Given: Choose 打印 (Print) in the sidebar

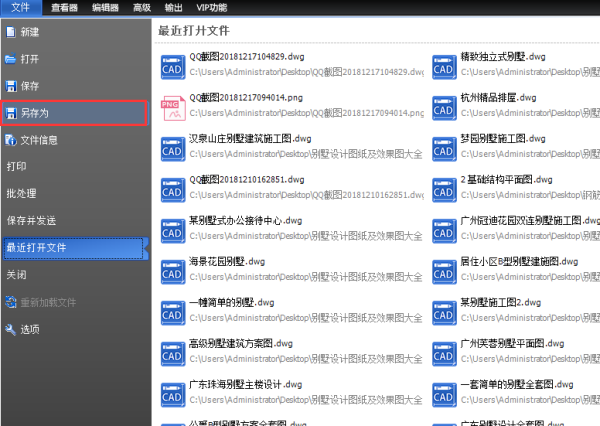Looking at the screenshot, I should 17,166.
